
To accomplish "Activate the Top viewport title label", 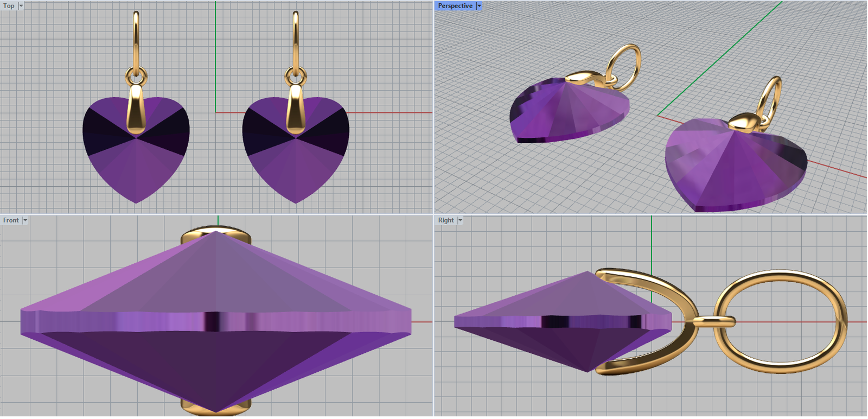I will click(9, 6).
